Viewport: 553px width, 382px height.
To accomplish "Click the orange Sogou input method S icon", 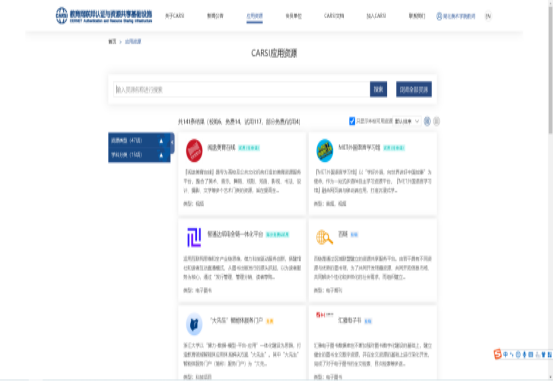I will pos(498,354).
